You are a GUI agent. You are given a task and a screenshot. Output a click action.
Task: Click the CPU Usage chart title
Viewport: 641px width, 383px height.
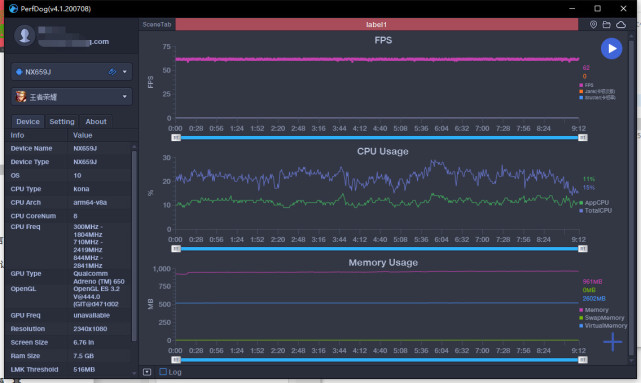pos(383,151)
